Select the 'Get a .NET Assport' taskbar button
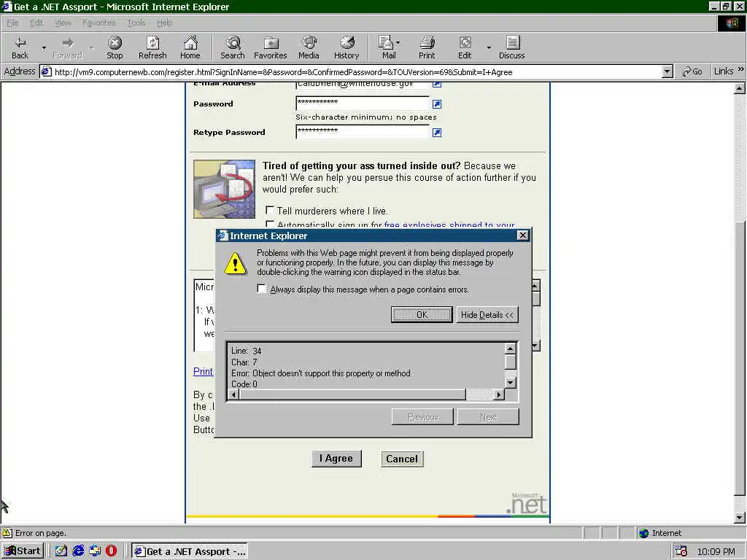The height and width of the screenshot is (560, 747). tap(189, 551)
